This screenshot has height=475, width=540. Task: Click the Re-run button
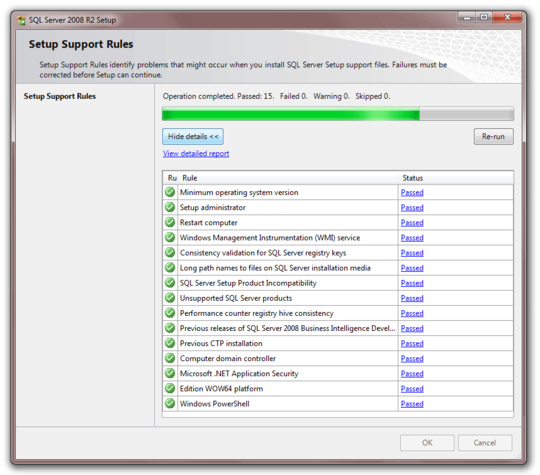(x=494, y=136)
